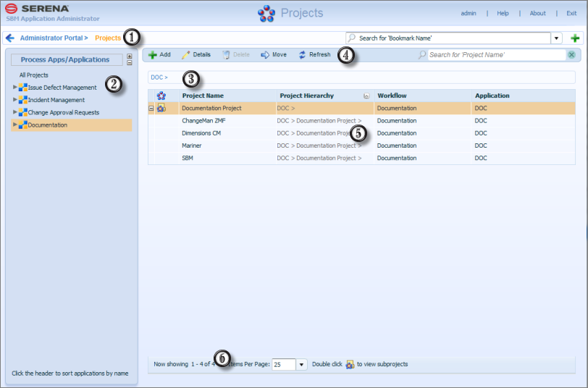Open the Items Per Page dropdown
The height and width of the screenshot is (388, 588).
click(301, 364)
